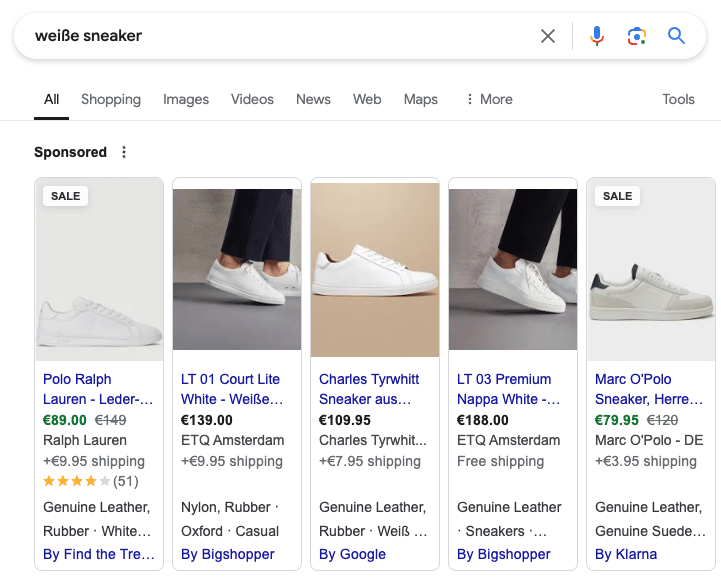721x580 pixels.
Task: Switch to the Shopping tab
Action: coord(111,99)
